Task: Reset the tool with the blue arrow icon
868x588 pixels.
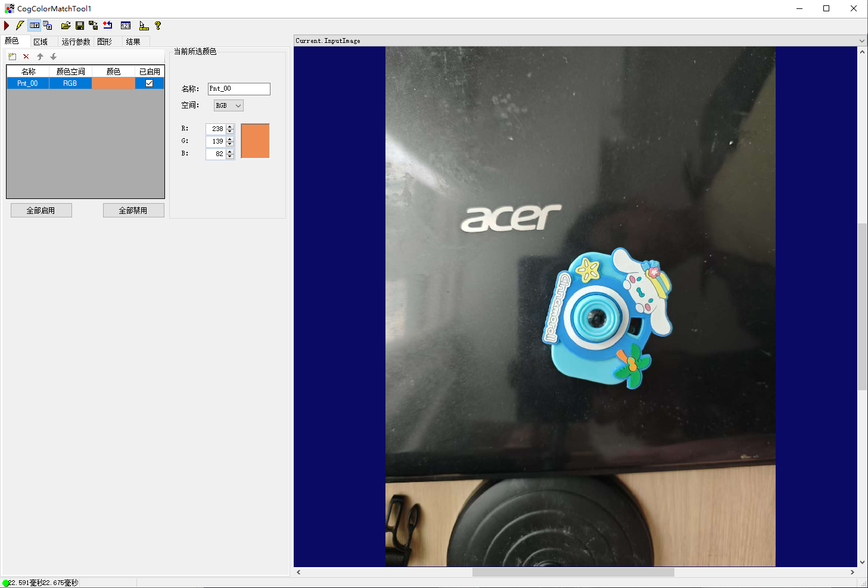Action: point(108,26)
